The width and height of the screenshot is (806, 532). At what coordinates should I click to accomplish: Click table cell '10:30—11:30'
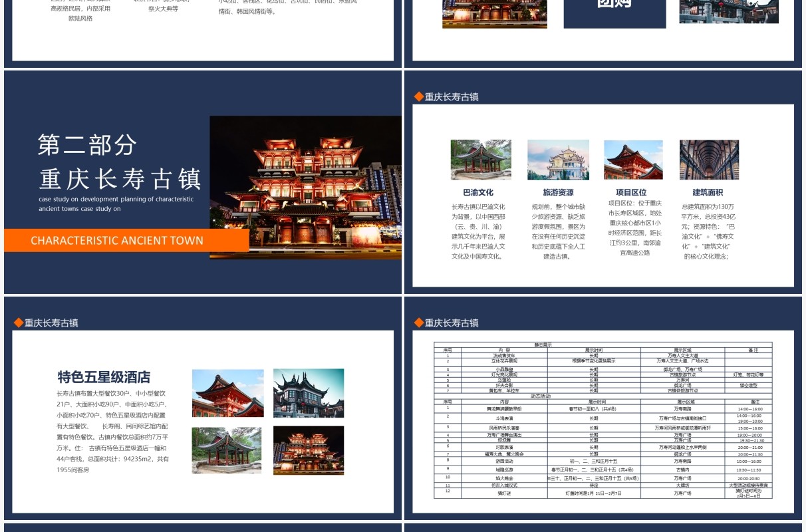click(748, 469)
